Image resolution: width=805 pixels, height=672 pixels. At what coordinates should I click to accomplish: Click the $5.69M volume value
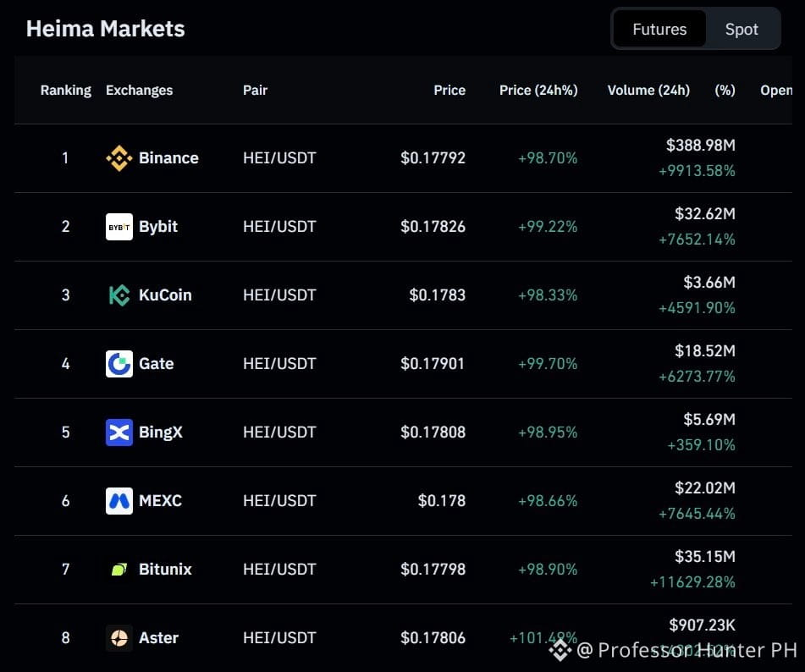coord(709,420)
